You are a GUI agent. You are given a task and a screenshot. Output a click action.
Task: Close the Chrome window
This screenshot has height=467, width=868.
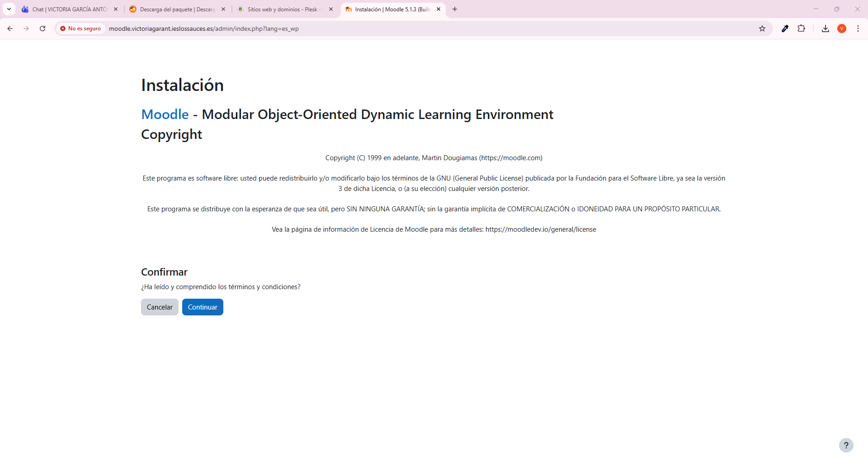click(858, 9)
